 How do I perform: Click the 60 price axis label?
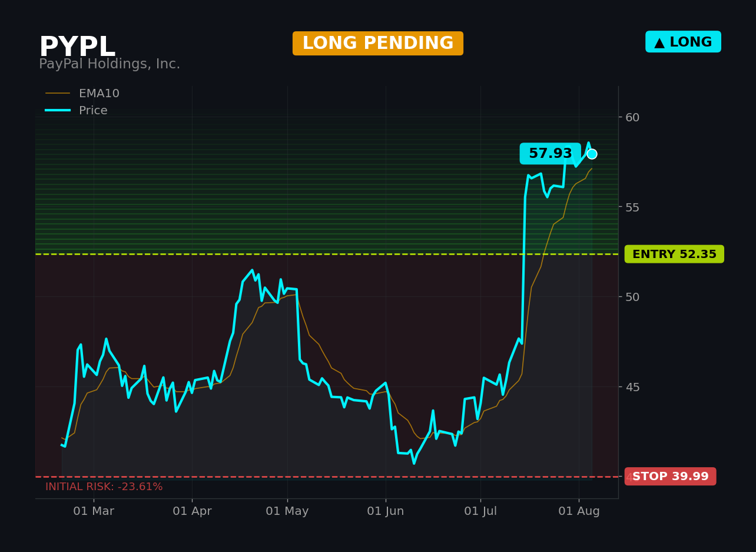tap(632, 117)
